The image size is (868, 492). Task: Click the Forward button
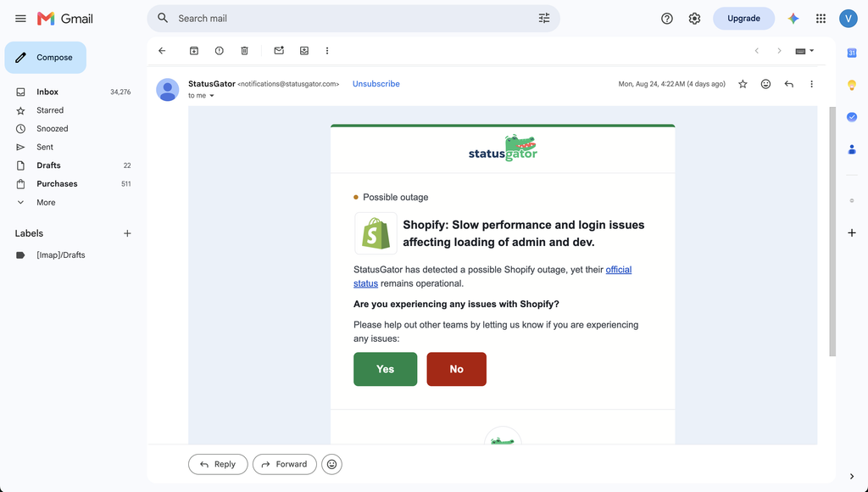click(x=285, y=464)
